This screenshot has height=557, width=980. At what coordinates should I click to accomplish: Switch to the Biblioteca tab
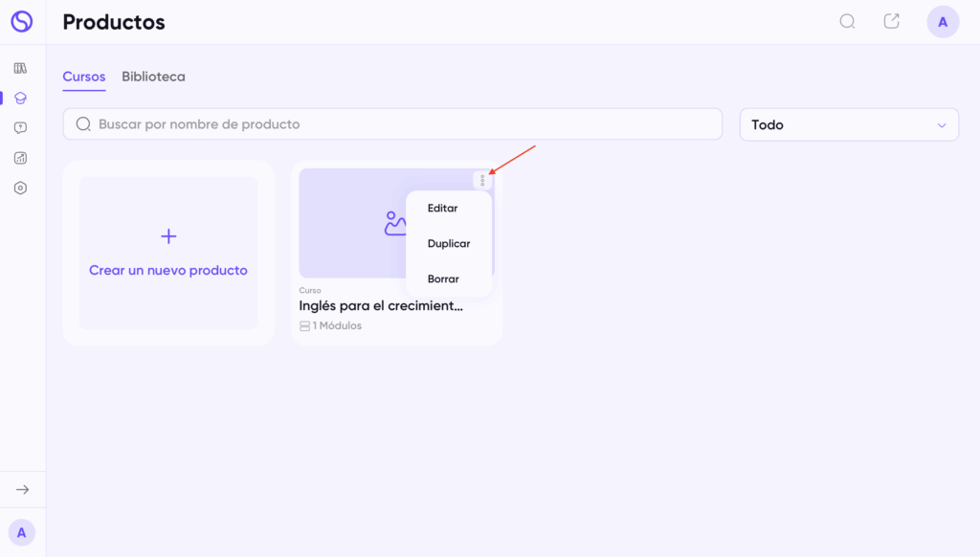153,77
